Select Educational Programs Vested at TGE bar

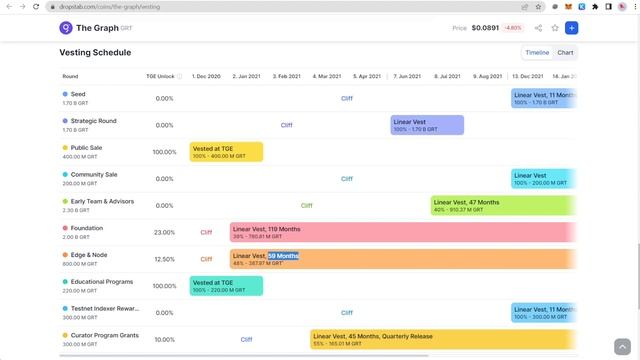[x=226, y=286]
